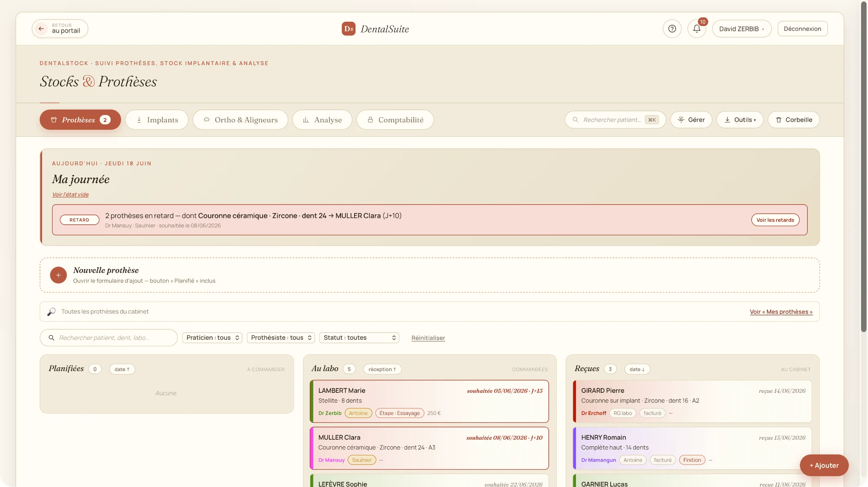Click Dr Zerbib on LAMBERT Marie card
This screenshot has width=868, height=487.
pyautogui.click(x=330, y=413)
